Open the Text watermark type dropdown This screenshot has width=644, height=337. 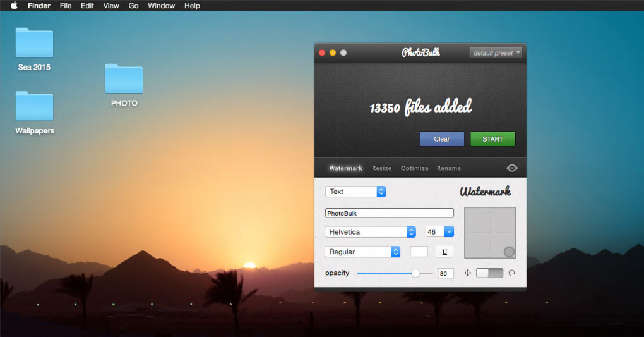click(355, 192)
